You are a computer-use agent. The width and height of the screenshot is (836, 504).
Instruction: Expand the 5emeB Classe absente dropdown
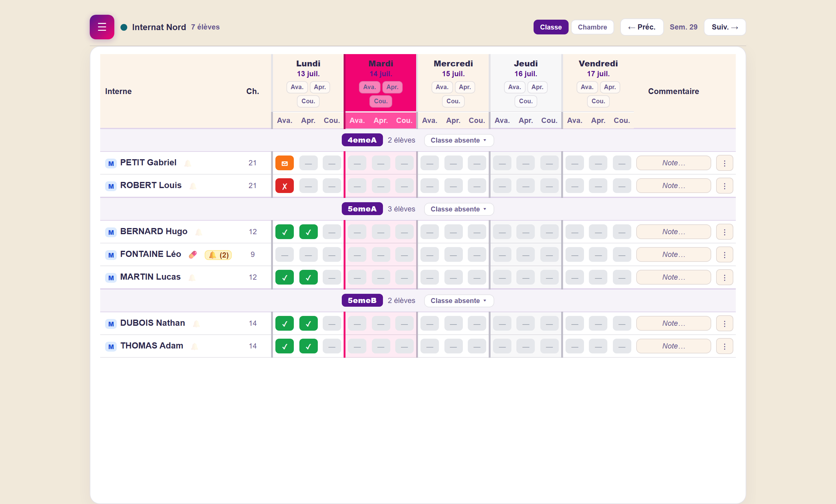click(459, 301)
